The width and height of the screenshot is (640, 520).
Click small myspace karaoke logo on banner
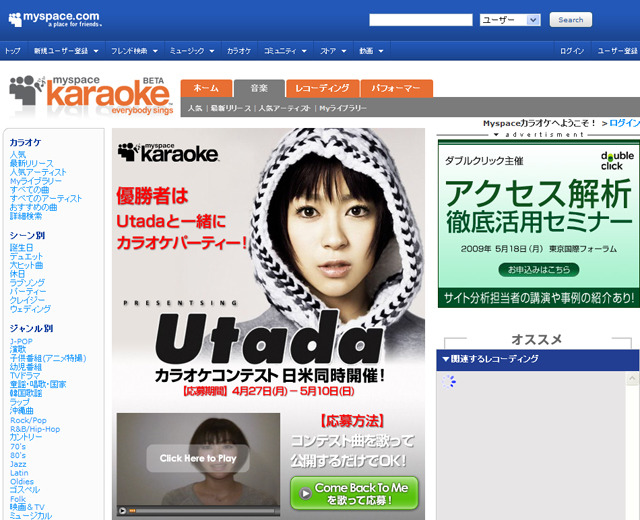pyautogui.click(x=168, y=152)
